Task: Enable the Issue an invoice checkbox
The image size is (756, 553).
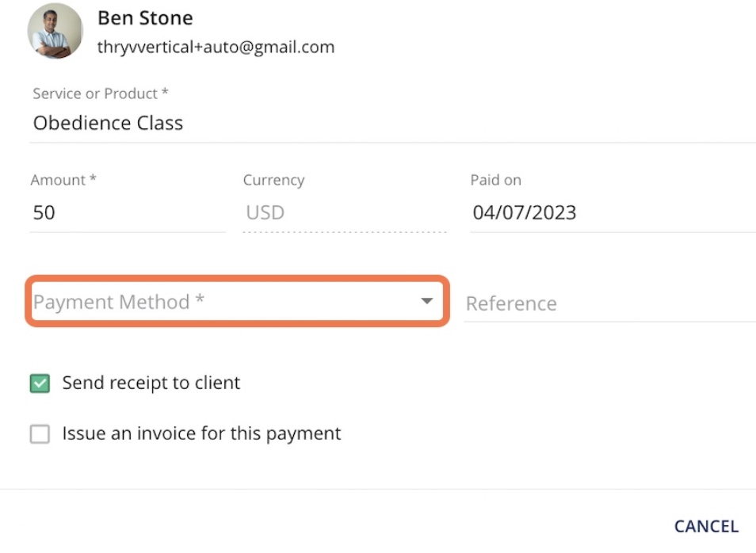Action: tap(40, 434)
